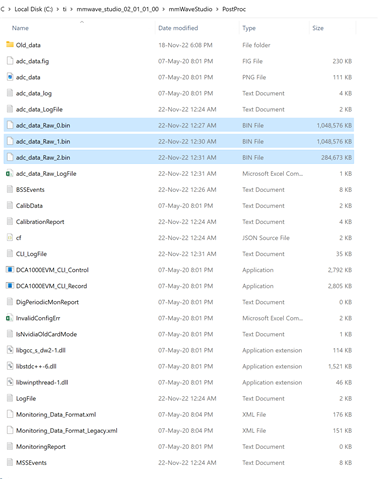
Task: Click PostProc in the address breadcrumb
Action: pyautogui.click(x=234, y=9)
